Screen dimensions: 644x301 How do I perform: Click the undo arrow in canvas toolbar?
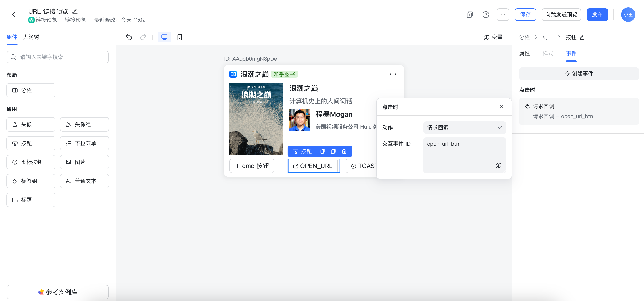pyautogui.click(x=129, y=37)
